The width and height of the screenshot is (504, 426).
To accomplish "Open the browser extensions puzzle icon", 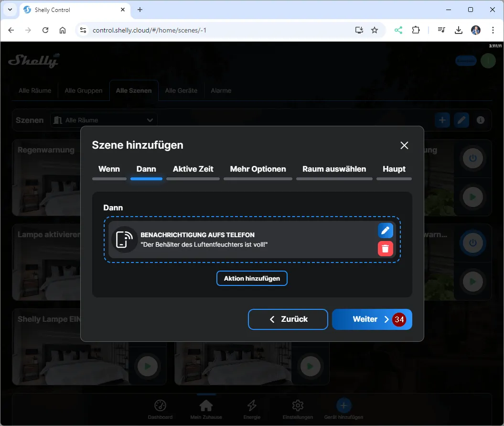I will pos(416,30).
